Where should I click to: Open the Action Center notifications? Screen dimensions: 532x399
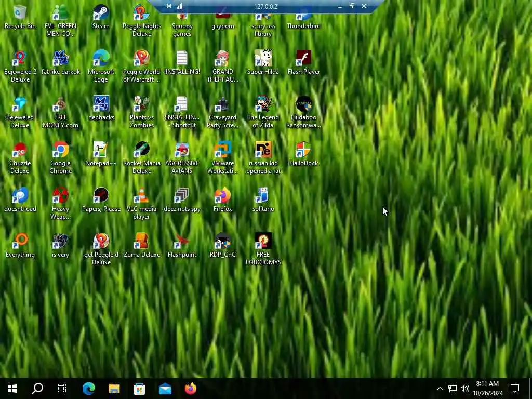(515, 389)
